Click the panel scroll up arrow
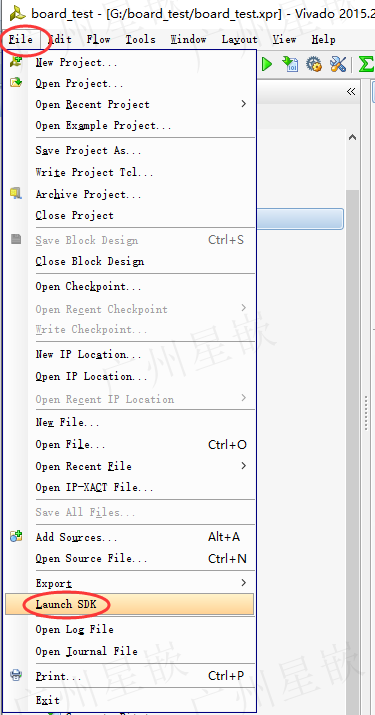This screenshot has width=375, height=715. pos(352,137)
